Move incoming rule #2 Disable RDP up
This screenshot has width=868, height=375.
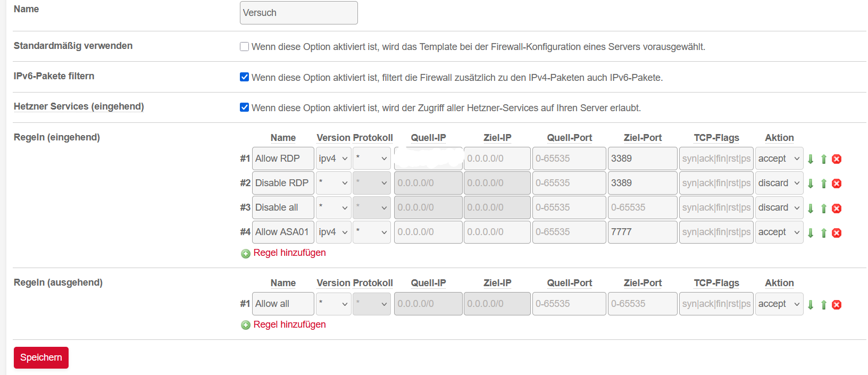pos(824,184)
